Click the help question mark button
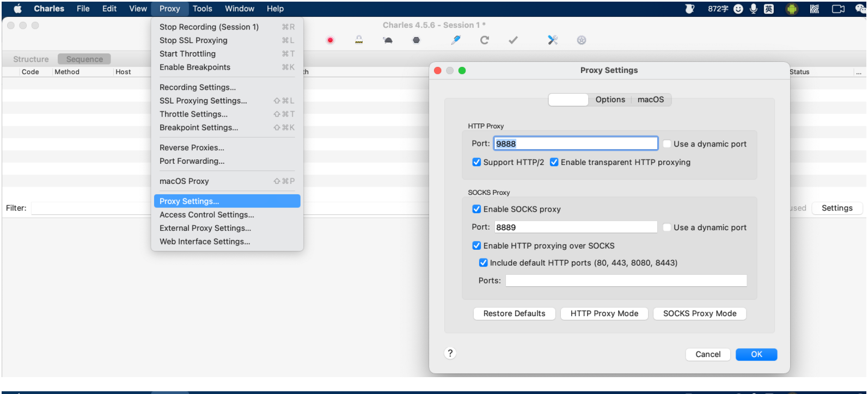This screenshot has height=394, width=868. pyautogui.click(x=450, y=353)
